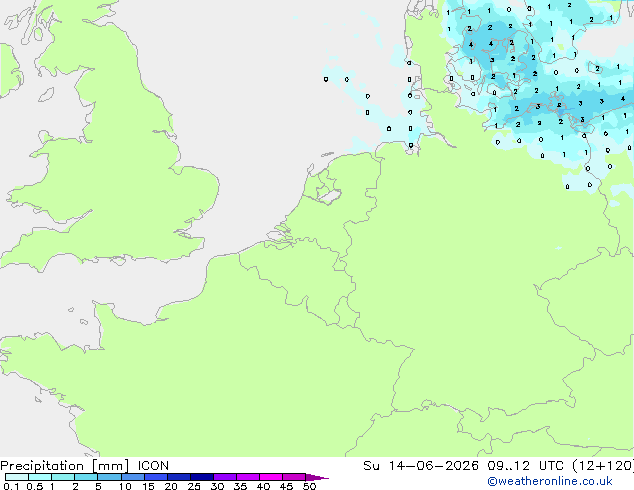Image resolution: width=634 pixels, height=490 pixels.
Task: Click the '0.5' legend scale label
Action: pyautogui.click(x=35, y=486)
